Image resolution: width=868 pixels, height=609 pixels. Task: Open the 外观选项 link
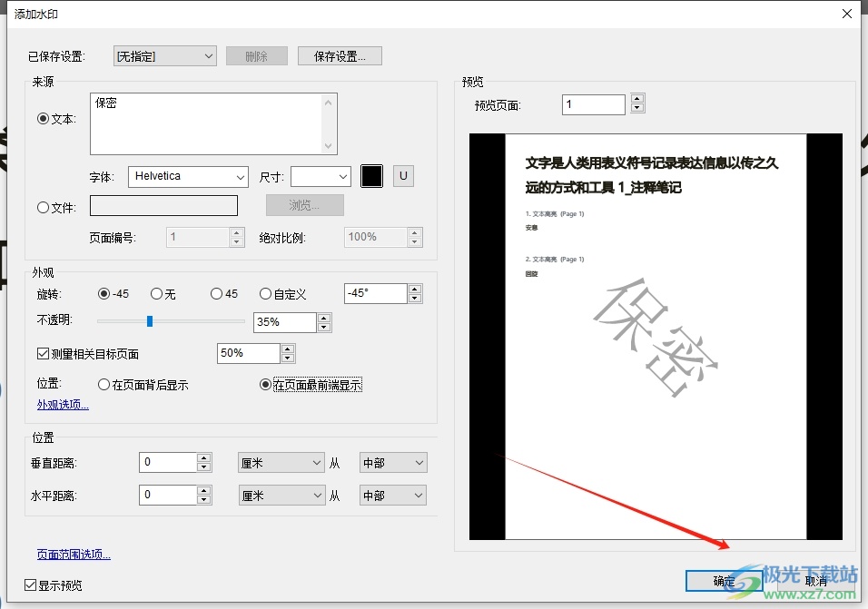point(63,405)
